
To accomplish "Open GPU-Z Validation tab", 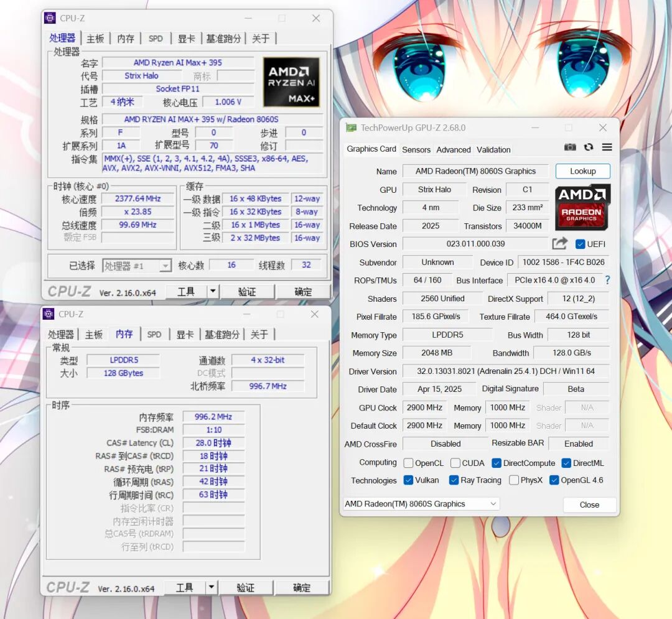I will [x=493, y=149].
